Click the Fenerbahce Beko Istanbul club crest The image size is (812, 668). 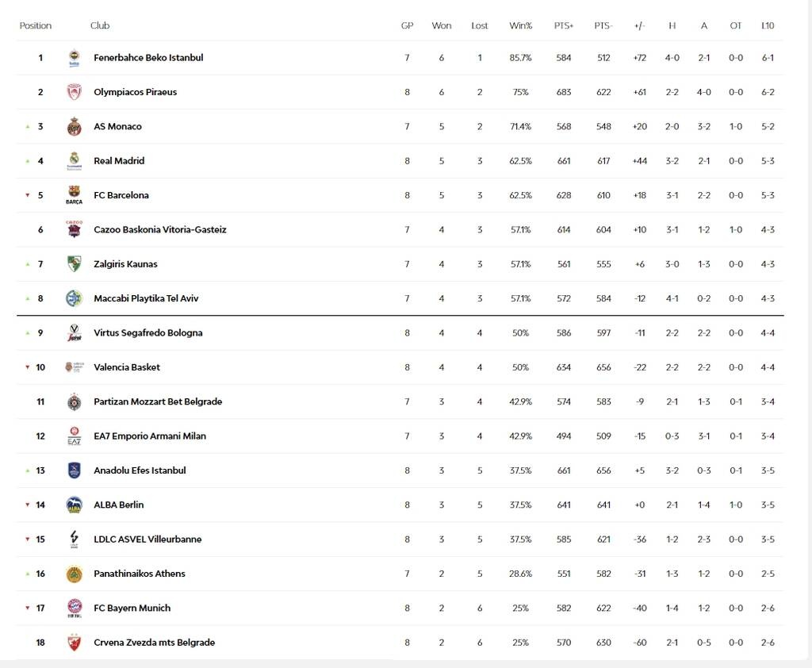[74, 57]
